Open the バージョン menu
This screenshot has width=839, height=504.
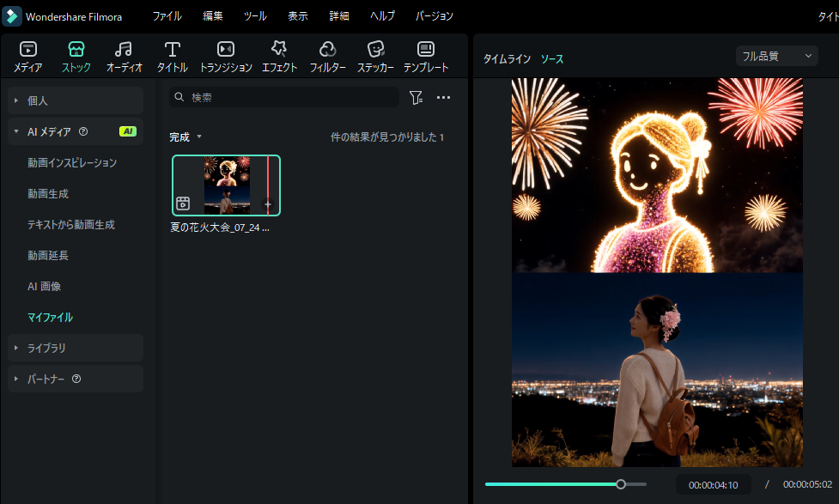[x=434, y=16]
